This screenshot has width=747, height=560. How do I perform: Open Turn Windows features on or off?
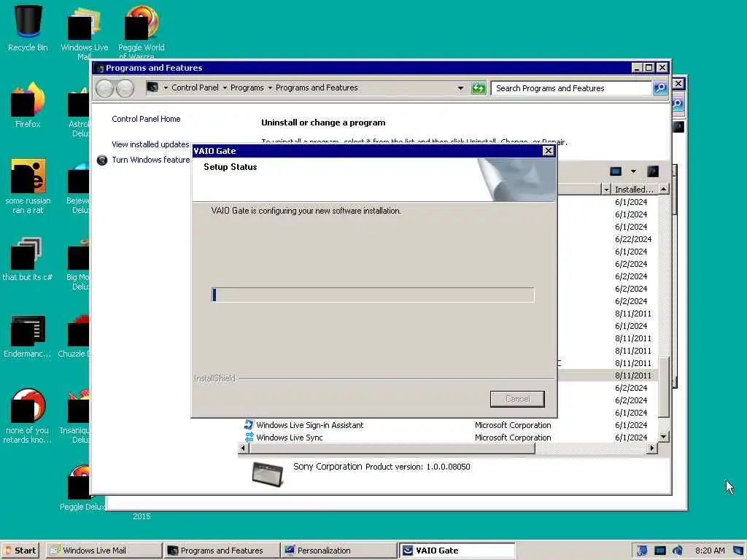pyautogui.click(x=150, y=160)
